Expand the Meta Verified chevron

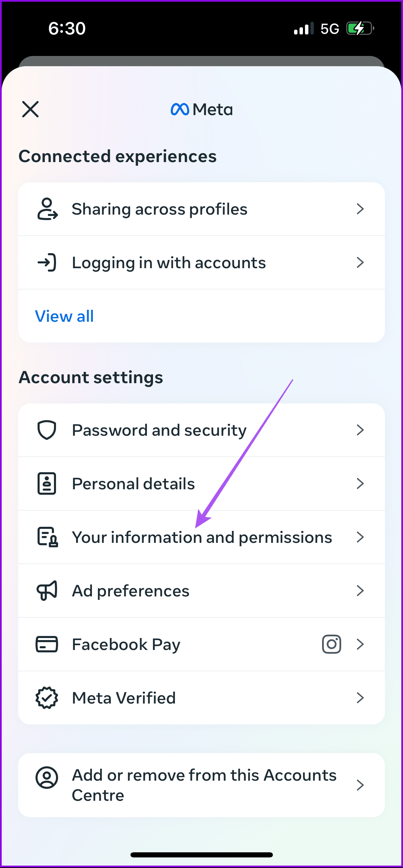point(360,698)
